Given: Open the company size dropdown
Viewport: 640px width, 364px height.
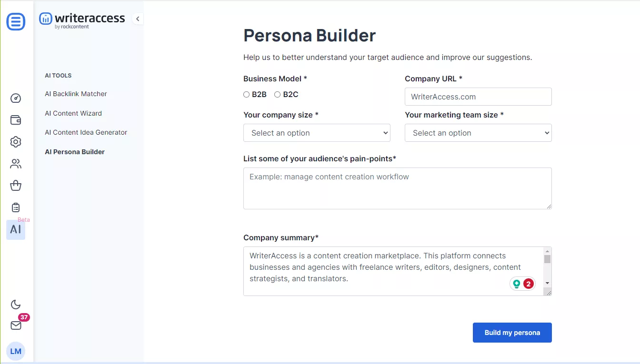Looking at the screenshot, I should coord(317,133).
